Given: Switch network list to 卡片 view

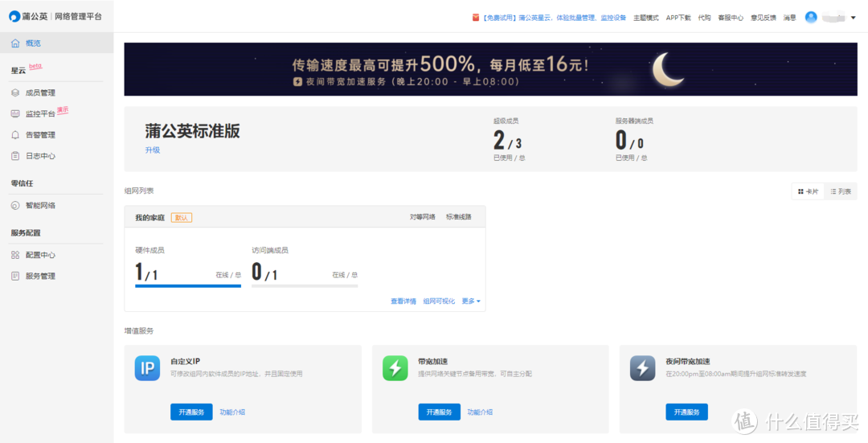Looking at the screenshot, I should point(808,191).
